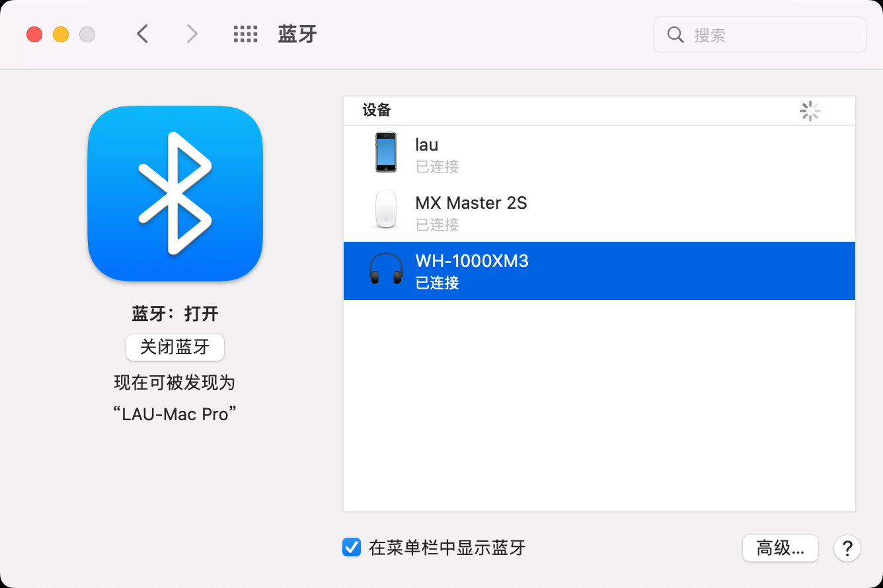Select the WH-1000XM3 device name
Screen dimensions: 883x588
[472, 261]
